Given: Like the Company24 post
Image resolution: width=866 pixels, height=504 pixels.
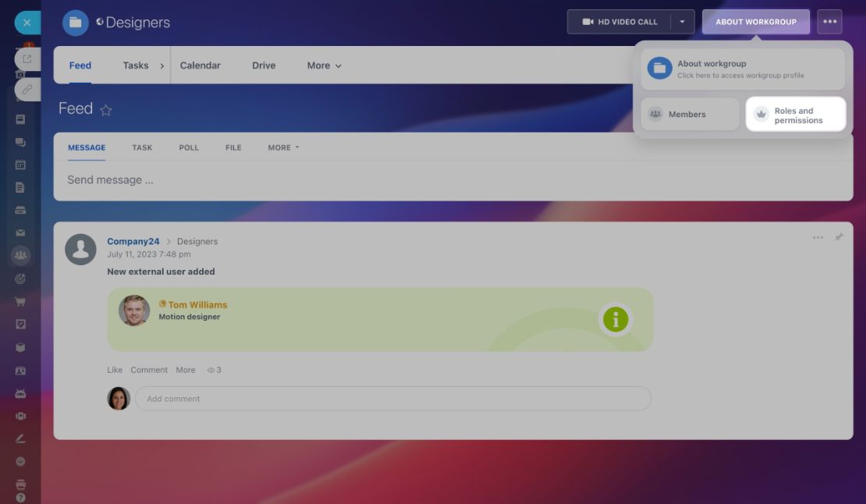Looking at the screenshot, I should click(115, 370).
